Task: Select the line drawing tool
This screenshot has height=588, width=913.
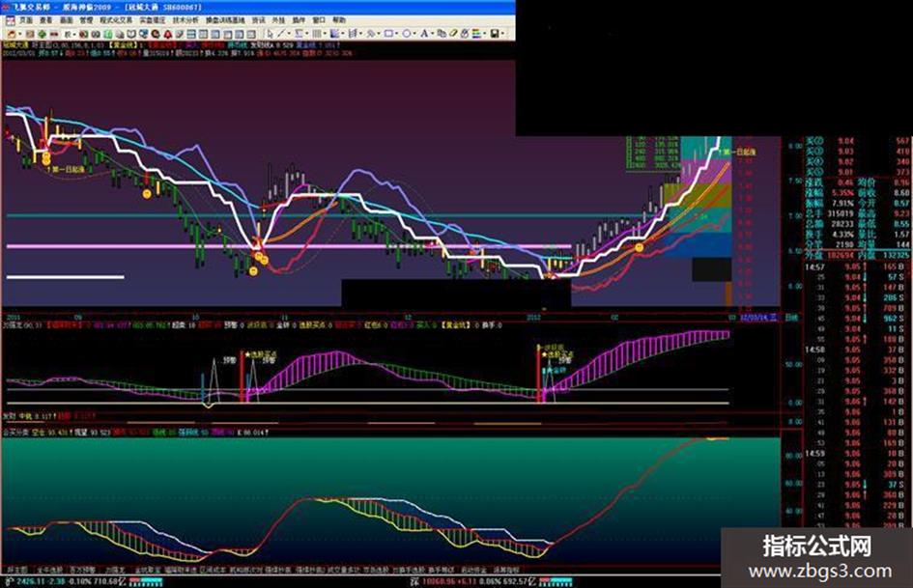Action: click(x=281, y=34)
